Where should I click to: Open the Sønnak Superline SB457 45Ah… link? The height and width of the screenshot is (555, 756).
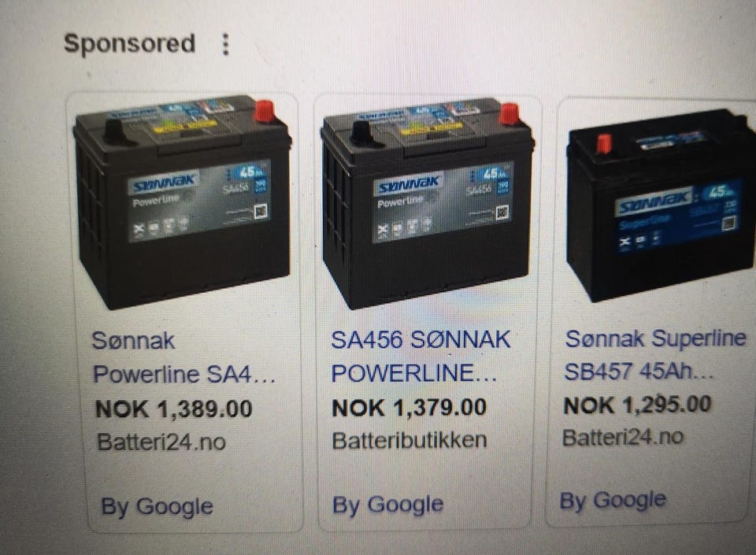click(655, 354)
